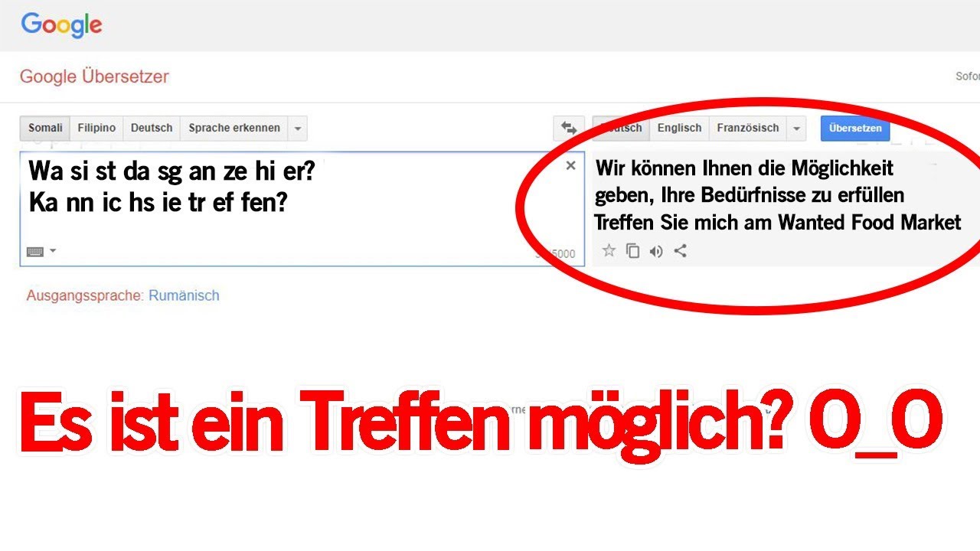Click the Rumänisch detected language link
The image size is (980, 551).
[x=184, y=295]
